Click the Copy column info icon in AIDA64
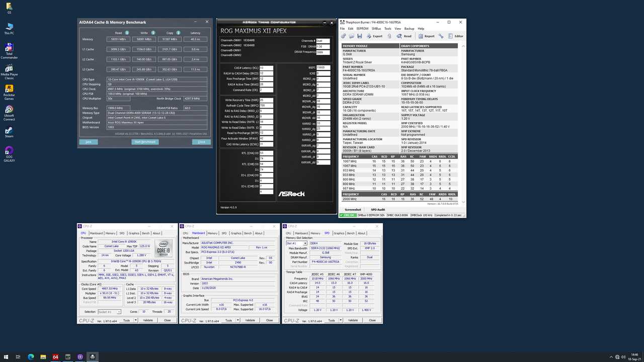Screen dimensions: 644x362 click(x=179, y=33)
